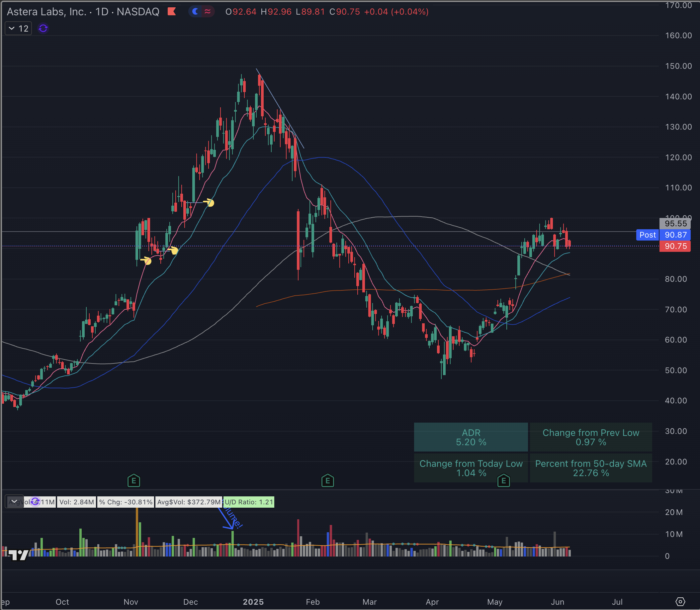Click the Post price label on the price axis
Screen dimensions: 700x610
(x=647, y=235)
